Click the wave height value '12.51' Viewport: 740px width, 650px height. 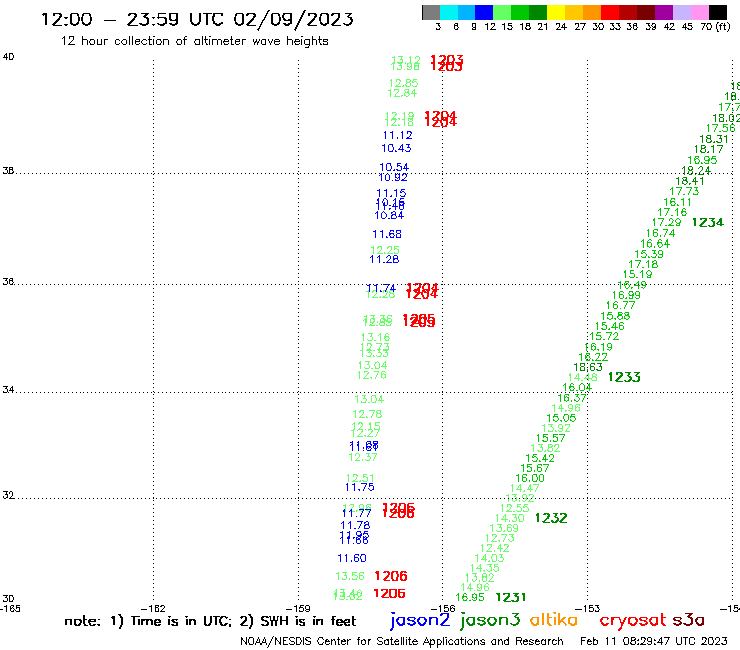[360, 478]
